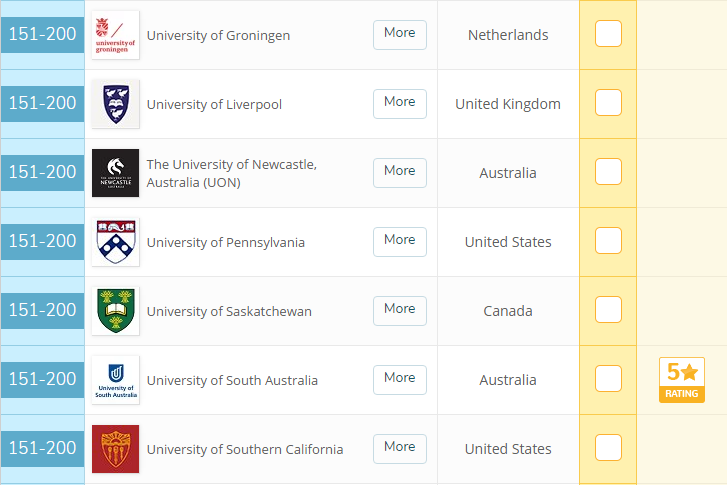Open More for University of South Australia
727x485 pixels.
(x=400, y=379)
